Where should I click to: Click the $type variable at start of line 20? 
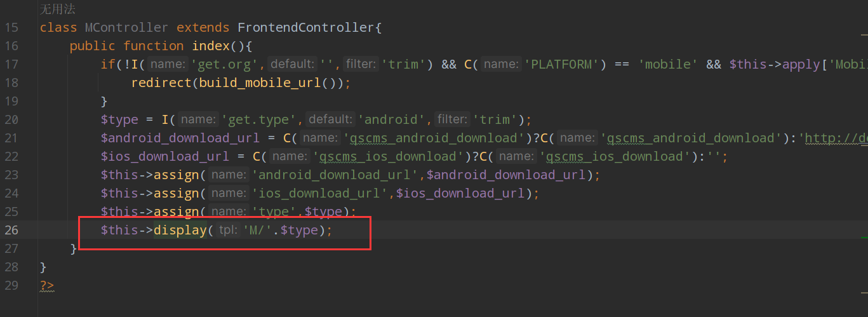click(x=119, y=119)
